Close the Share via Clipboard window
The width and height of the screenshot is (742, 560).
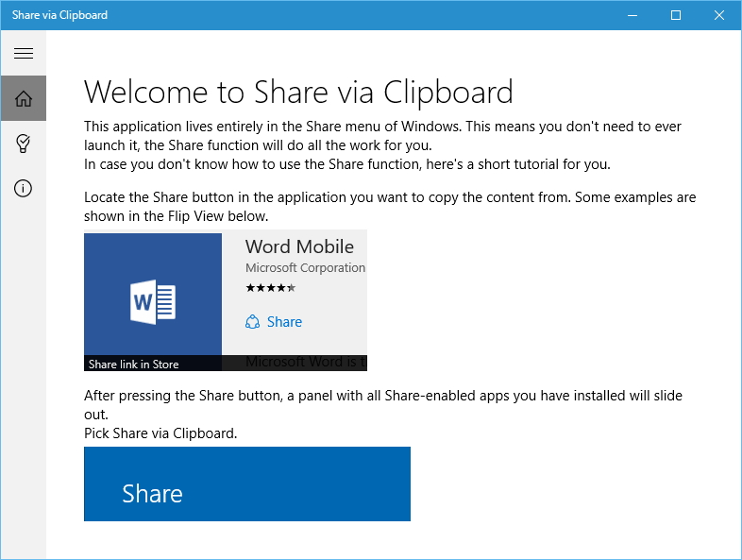[x=719, y=15]
